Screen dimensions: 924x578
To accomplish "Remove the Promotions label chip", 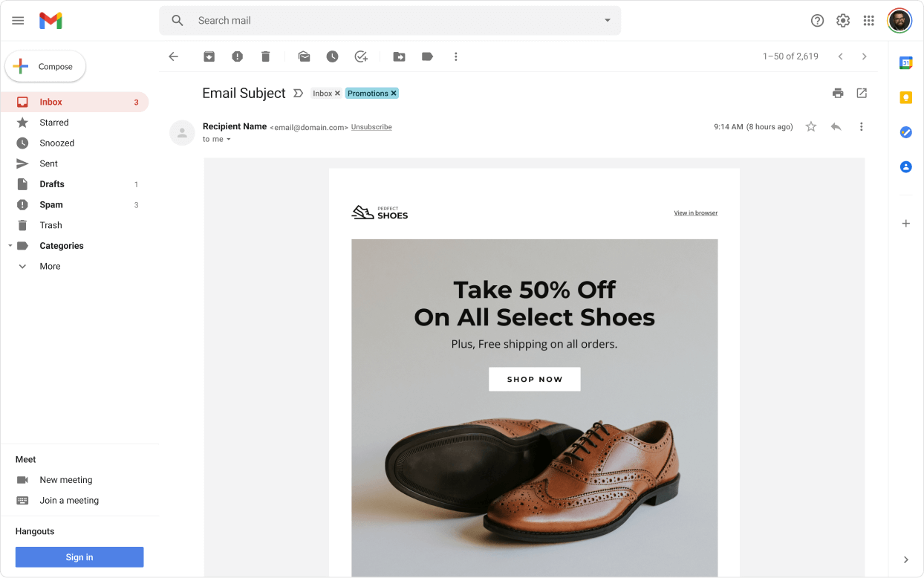I will click(394, 93).
